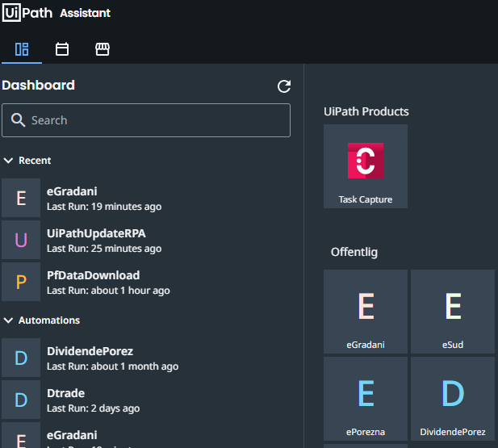The image size is (498, 448).
Task: Collapse the Recent section
Action: [x=8, y=161]
